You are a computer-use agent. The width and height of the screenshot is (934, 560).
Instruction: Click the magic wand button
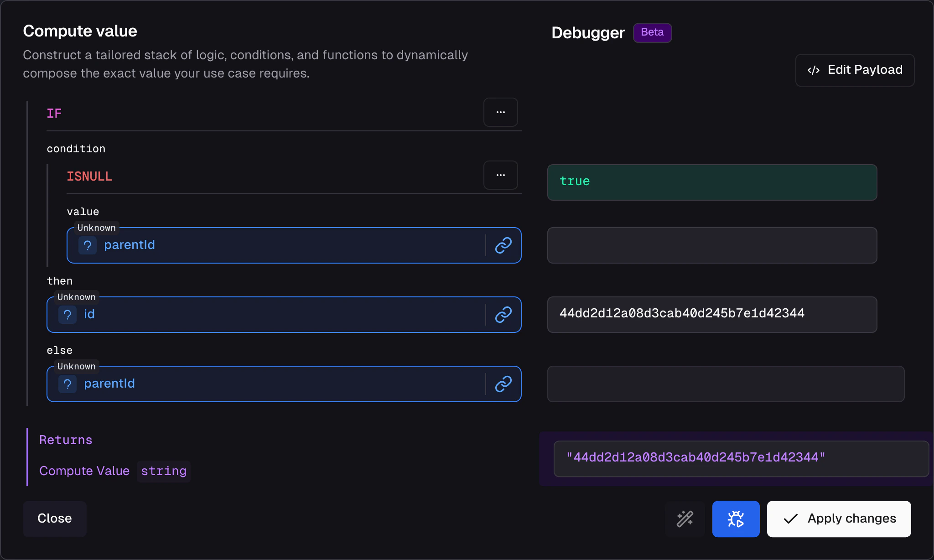685,519
